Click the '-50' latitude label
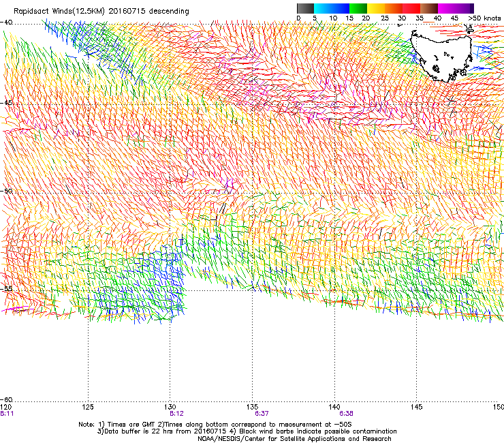The height and width of the screenshot is (443, 504). pos(6,191)
